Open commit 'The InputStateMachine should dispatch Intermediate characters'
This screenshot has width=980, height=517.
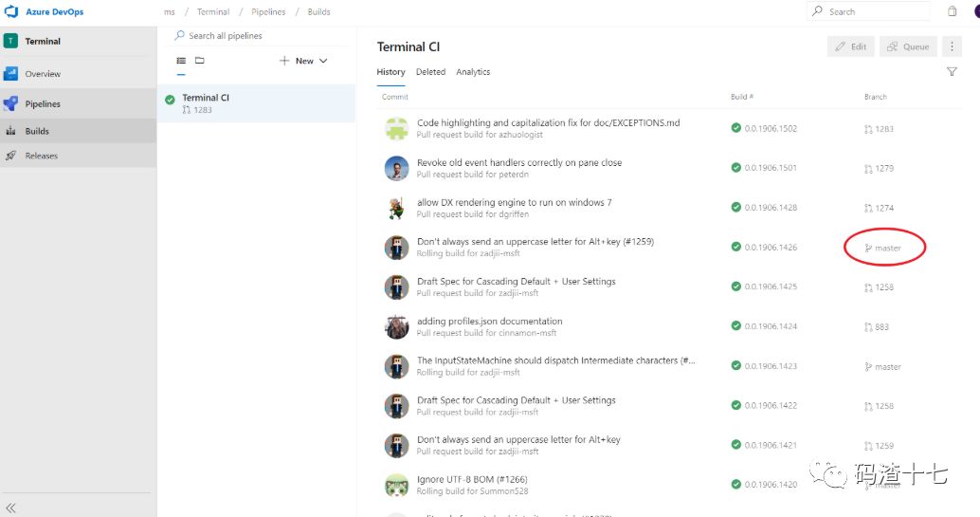pyautogui.click(x=556, y=360)
